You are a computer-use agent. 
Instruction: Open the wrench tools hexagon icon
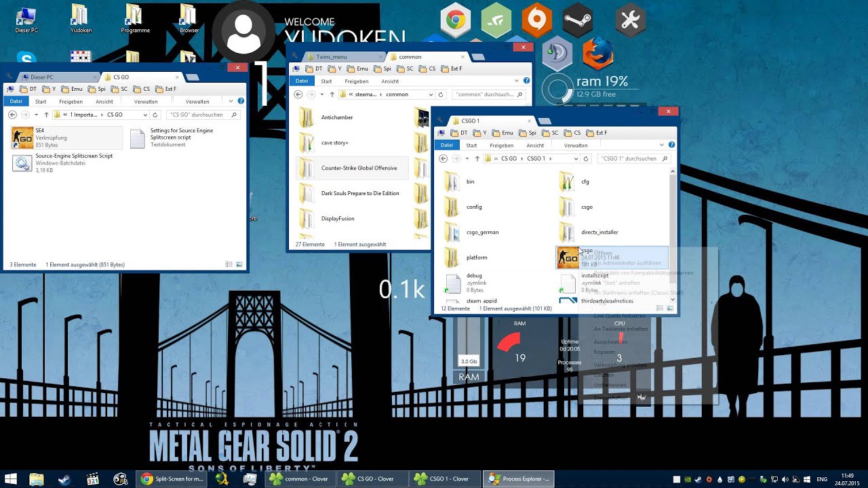pyautogui.click(x=630, y=20)
